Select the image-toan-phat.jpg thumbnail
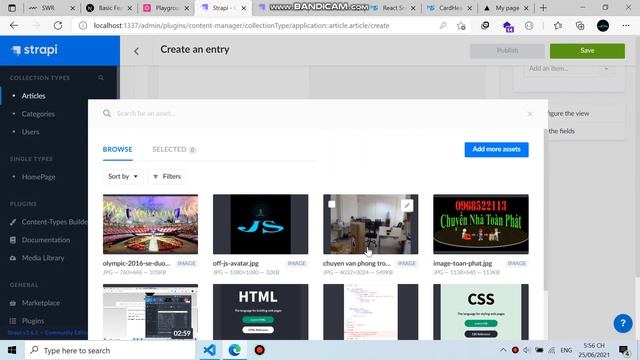Image resolution: width=640 pixels, height=360 pixels. [481, 224]
